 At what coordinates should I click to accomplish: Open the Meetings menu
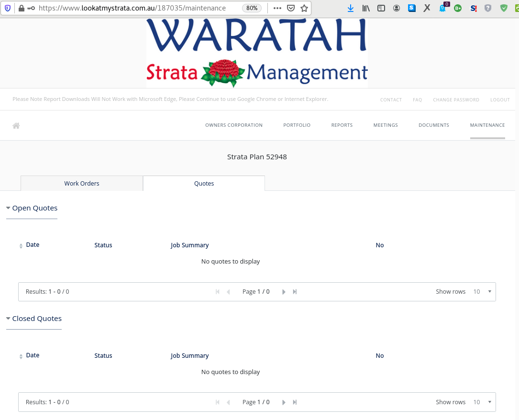386,125
